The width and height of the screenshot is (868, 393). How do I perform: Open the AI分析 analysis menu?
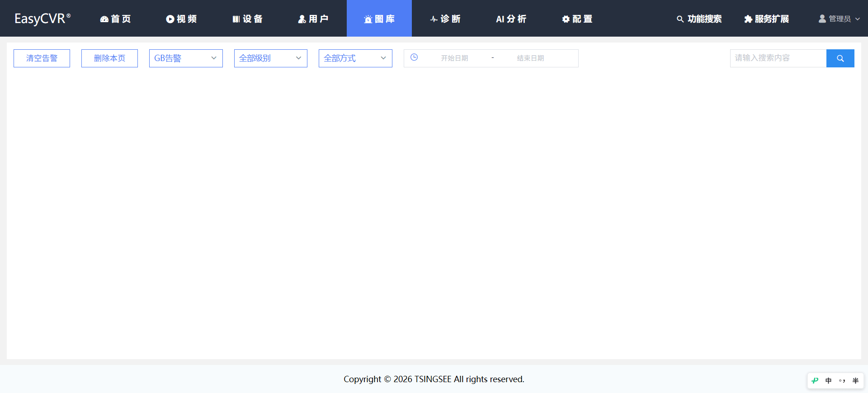(511, 19)
